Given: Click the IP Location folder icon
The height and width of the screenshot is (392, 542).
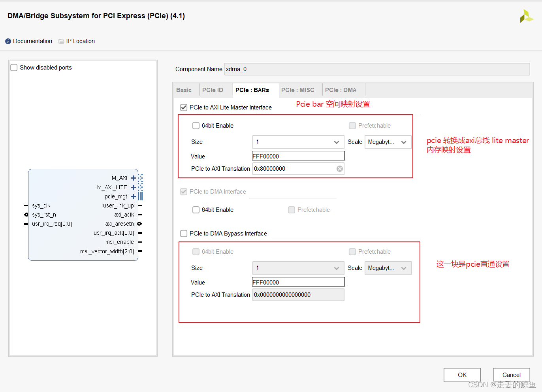Looking at the screenshot, I should tap(61, 41).
